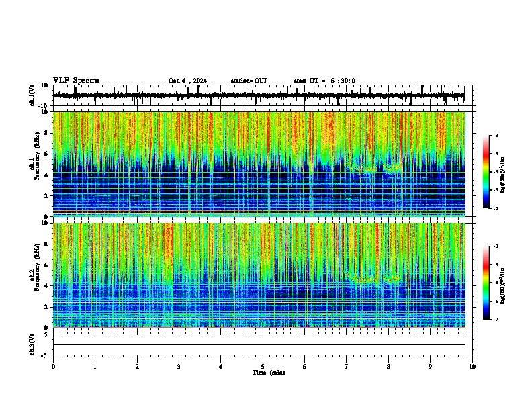
Task: Click the "ch.3(V)" axis label
Action: [x=32, y=345]
